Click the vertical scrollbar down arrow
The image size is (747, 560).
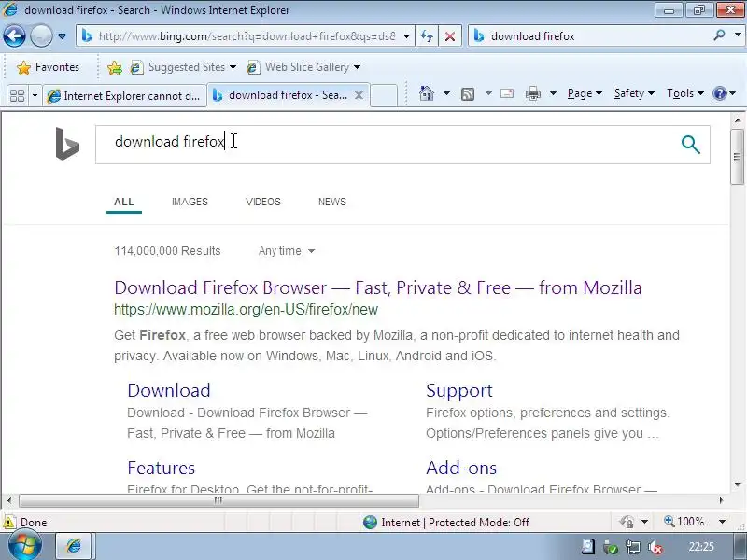pos(737,485)
